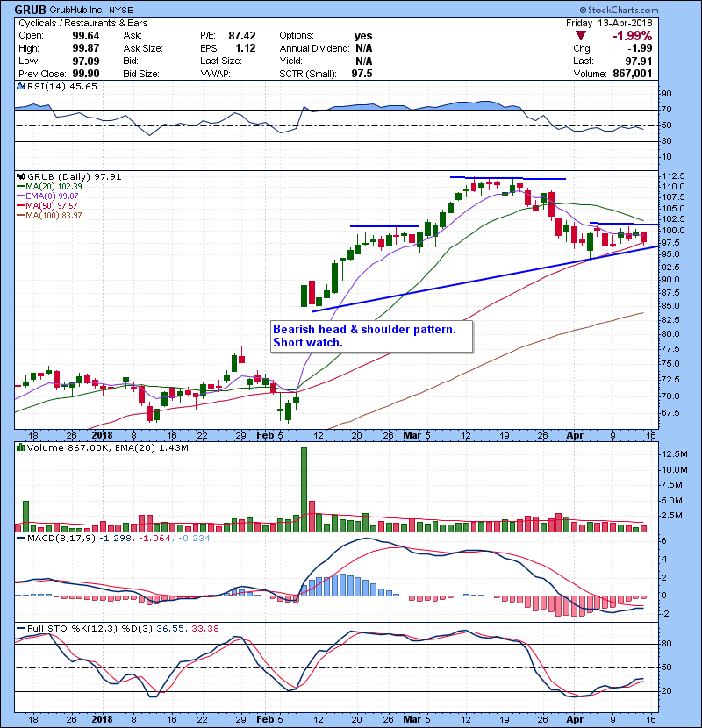Viewport: 702px width, 728px height.
Task: Click the Friday 13-Apr-2018 date
Action: tap(609, 23)
